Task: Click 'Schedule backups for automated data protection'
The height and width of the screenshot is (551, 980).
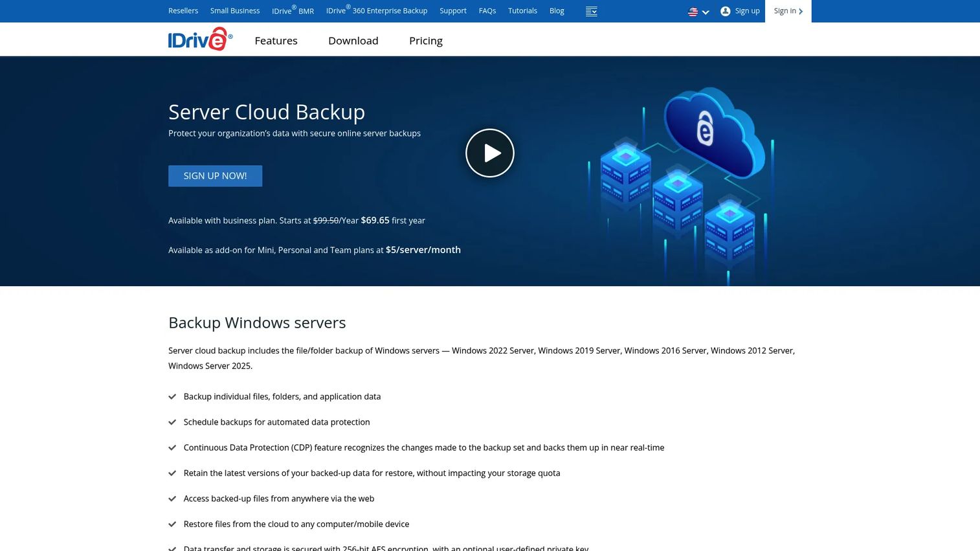Action: (277, 422)
